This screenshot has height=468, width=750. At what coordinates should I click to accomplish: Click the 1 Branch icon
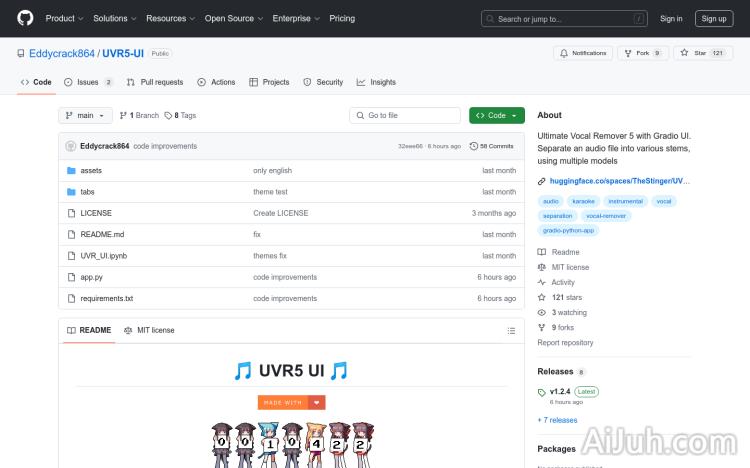pyautogui.click(x=123, y=115)
